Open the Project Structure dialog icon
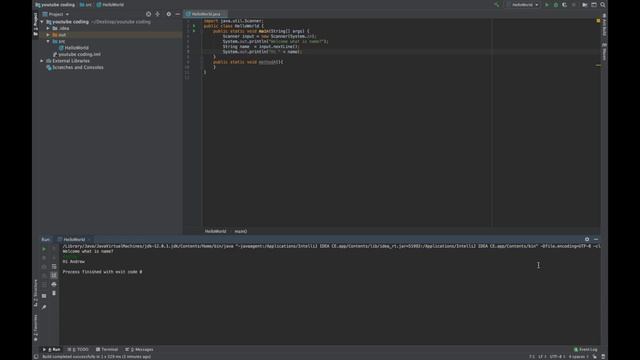Viewport: 640px width, 360px height. pos(585,5)
